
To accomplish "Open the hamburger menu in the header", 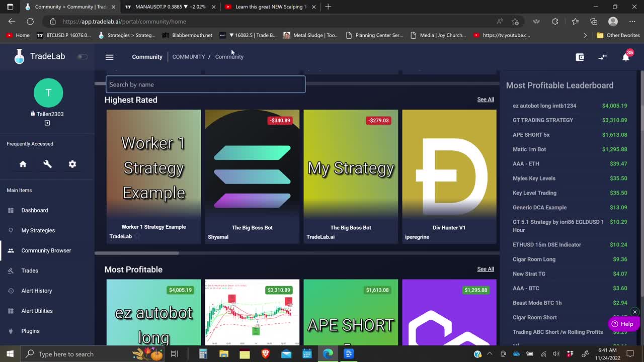I will 109,57.
